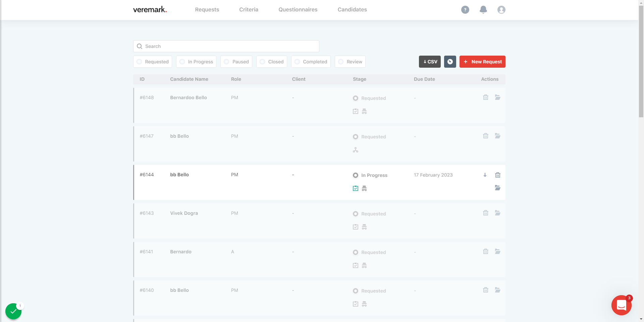Open the chat messenger bubble
This screenshot has width=644, height=322.
point(621,305)
